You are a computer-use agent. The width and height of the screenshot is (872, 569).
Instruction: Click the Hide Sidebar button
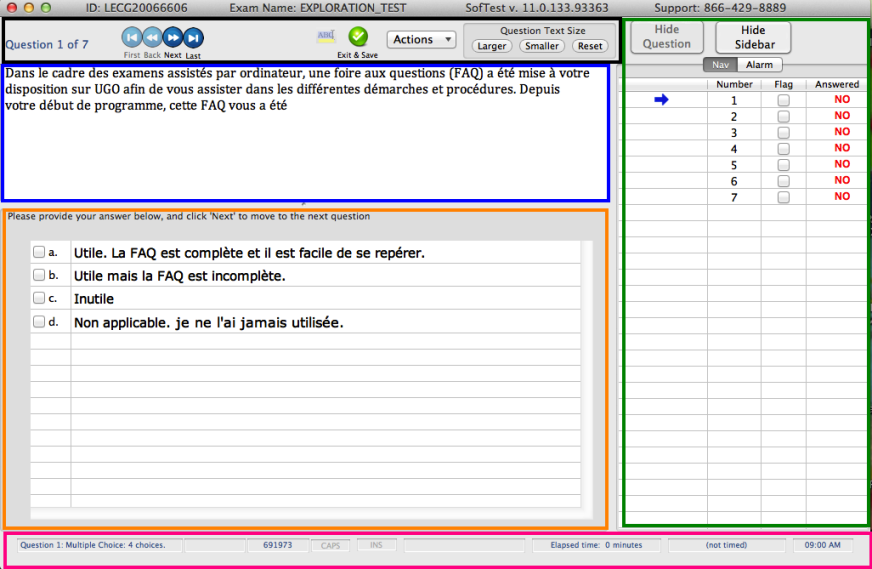click(754, 37)
